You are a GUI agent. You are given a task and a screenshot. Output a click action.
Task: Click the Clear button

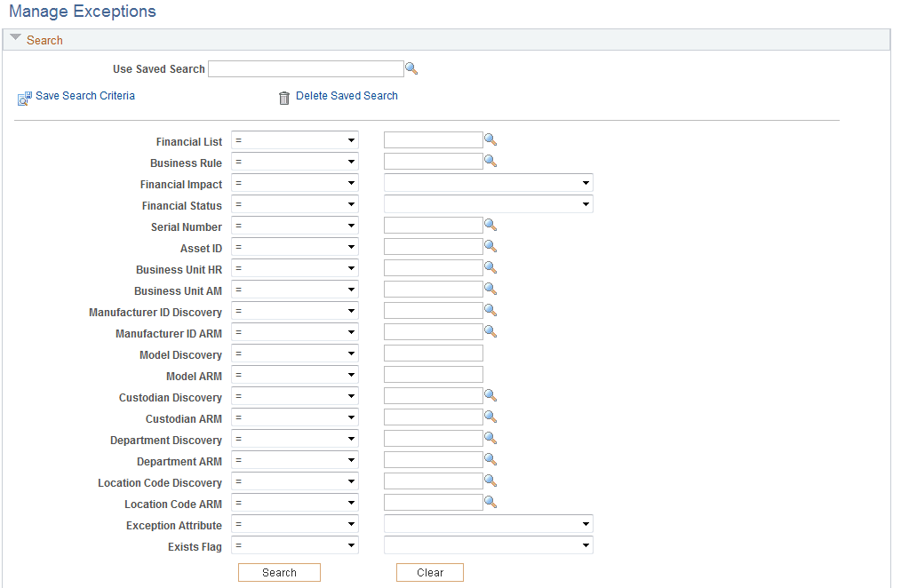[x=429, y=572]
